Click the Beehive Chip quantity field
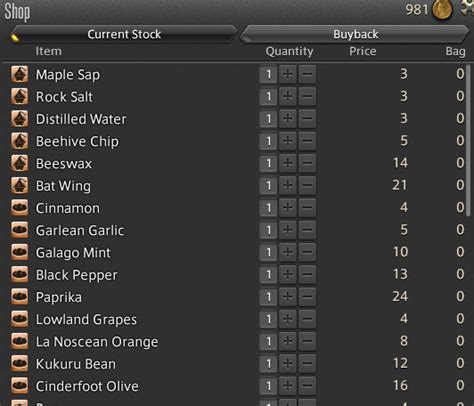Viewport: 474px width, 406px height. tap(268, 141)
